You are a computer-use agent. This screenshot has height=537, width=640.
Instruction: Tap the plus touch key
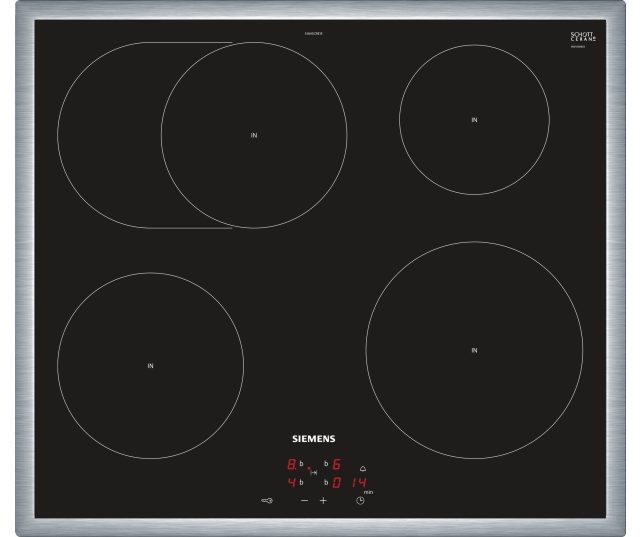323,500
